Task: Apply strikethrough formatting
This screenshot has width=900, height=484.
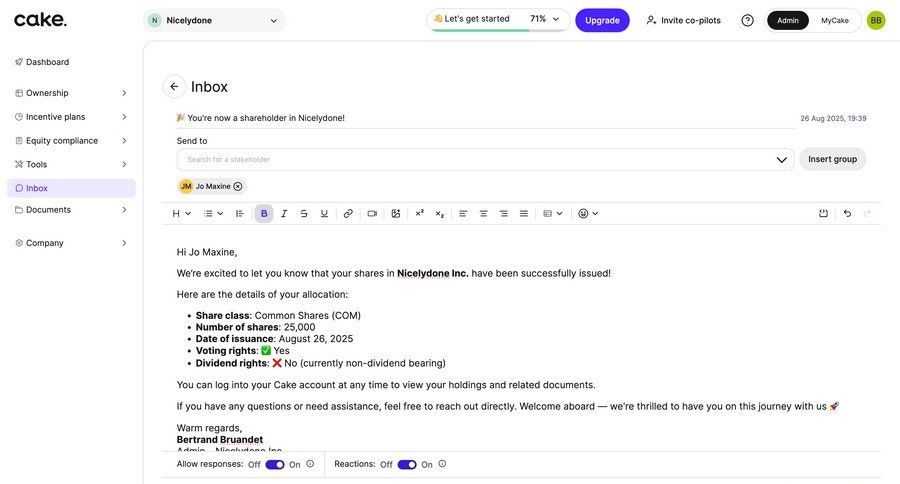Action: coord(304,213)
